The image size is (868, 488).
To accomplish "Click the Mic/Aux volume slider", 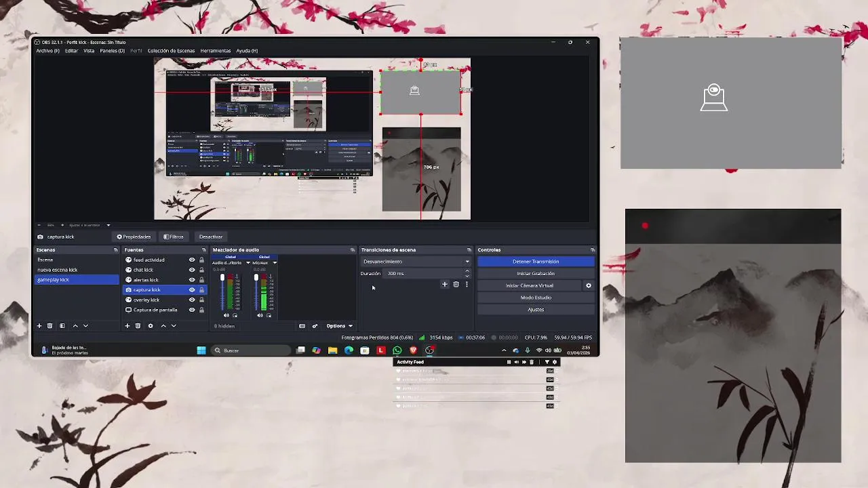I will (x=256, y=292).
